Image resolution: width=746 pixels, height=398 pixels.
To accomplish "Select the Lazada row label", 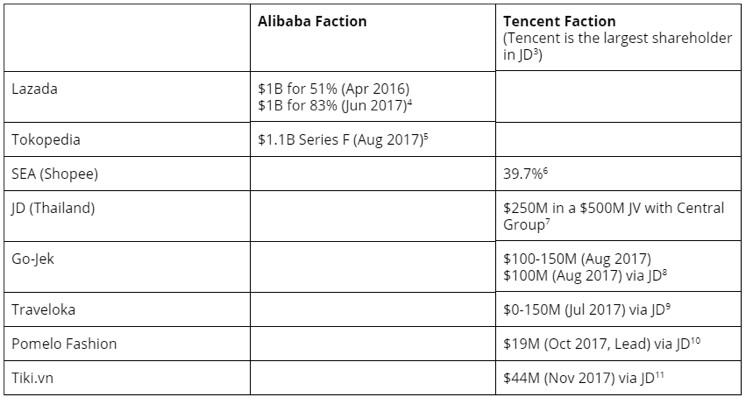I will pos(34,89).
